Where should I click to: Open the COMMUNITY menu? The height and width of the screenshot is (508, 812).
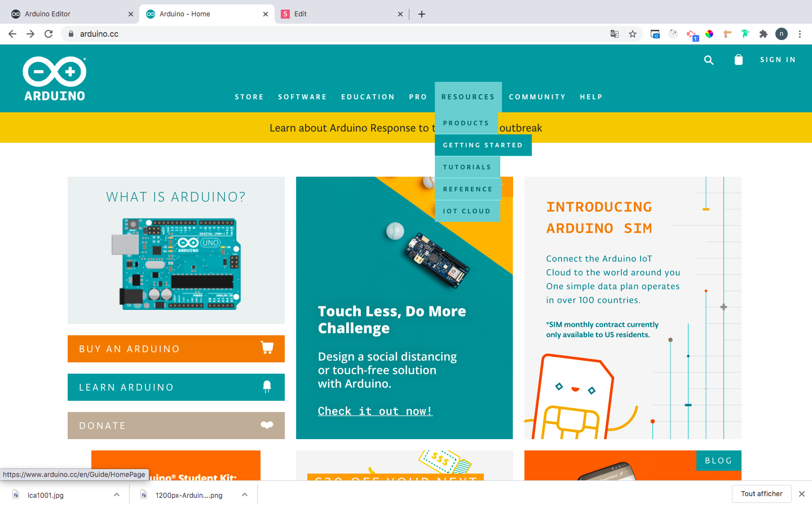coord(537,97)
